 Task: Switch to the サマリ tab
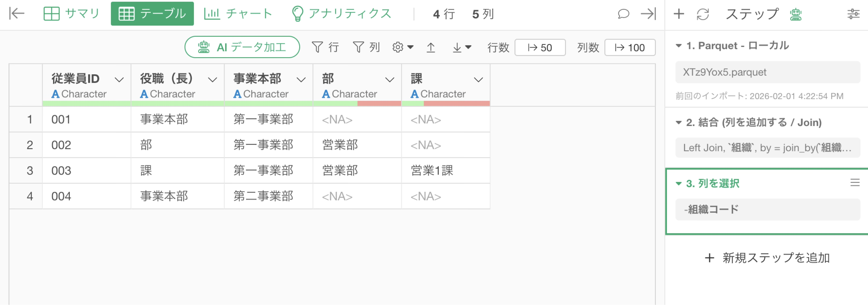pos(72,14)
